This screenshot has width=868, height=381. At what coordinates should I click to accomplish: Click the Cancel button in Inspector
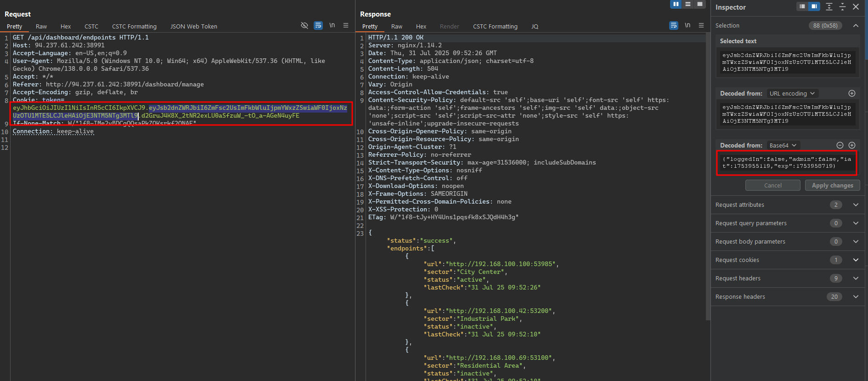[773, 185]
